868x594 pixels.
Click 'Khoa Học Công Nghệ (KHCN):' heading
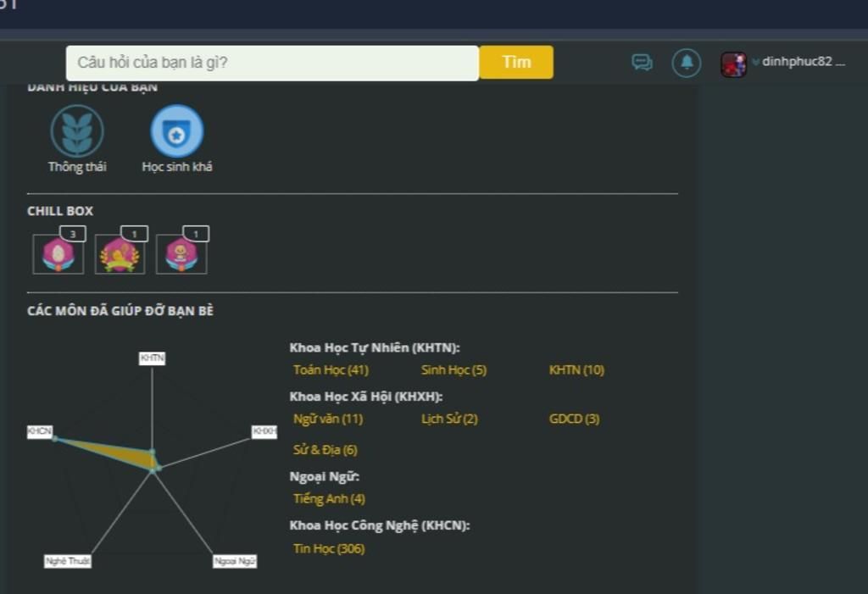[380, 525]
